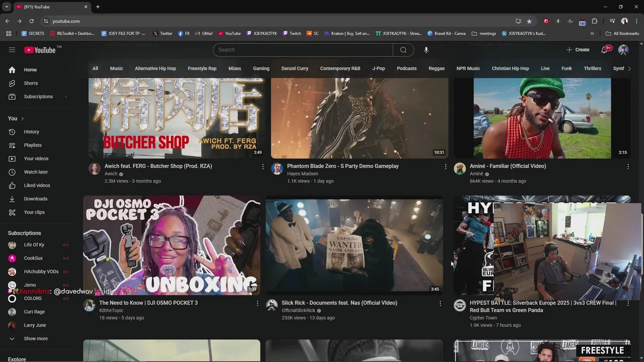This screenshot has width=644, height=362.
Task: Open the tab search dropdown arrow
Action: tap(7, 7)
